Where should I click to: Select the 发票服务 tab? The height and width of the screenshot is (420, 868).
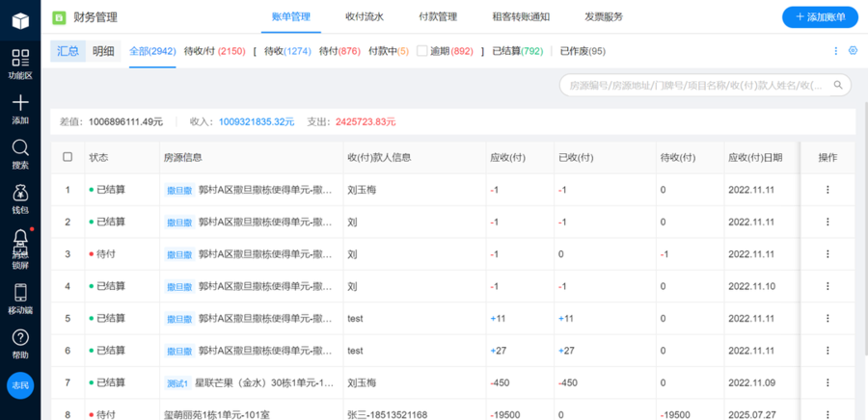tap(604, 16)
